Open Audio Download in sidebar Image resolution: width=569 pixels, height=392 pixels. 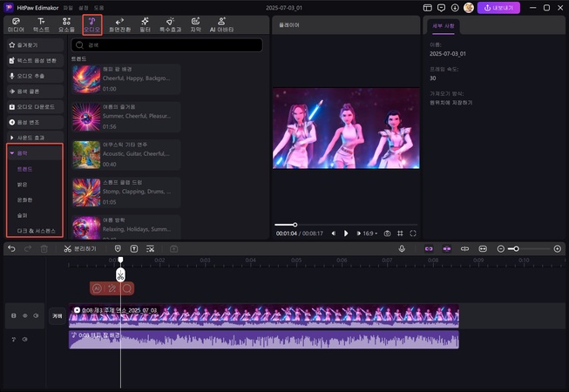35,107
